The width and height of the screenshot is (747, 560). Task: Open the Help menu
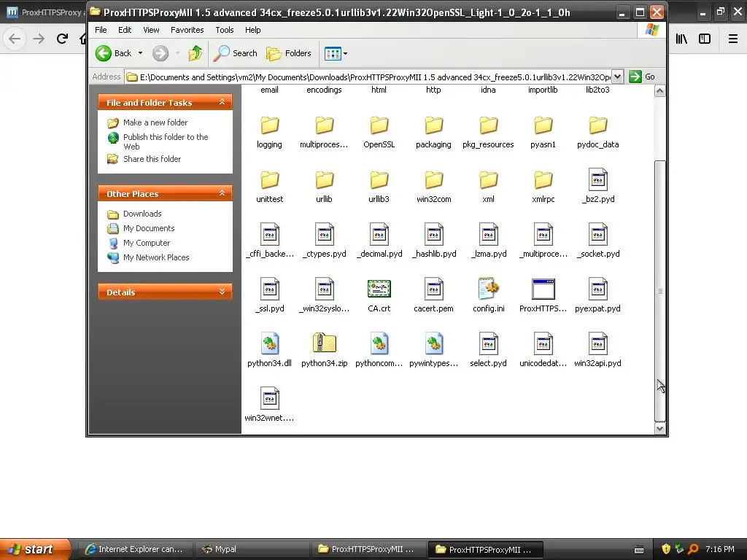252,30
